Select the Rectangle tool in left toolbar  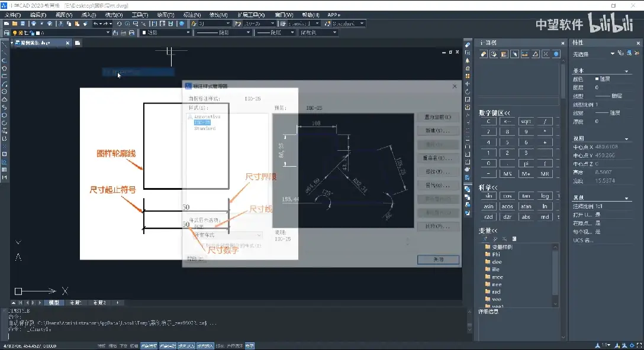(4, 76)
